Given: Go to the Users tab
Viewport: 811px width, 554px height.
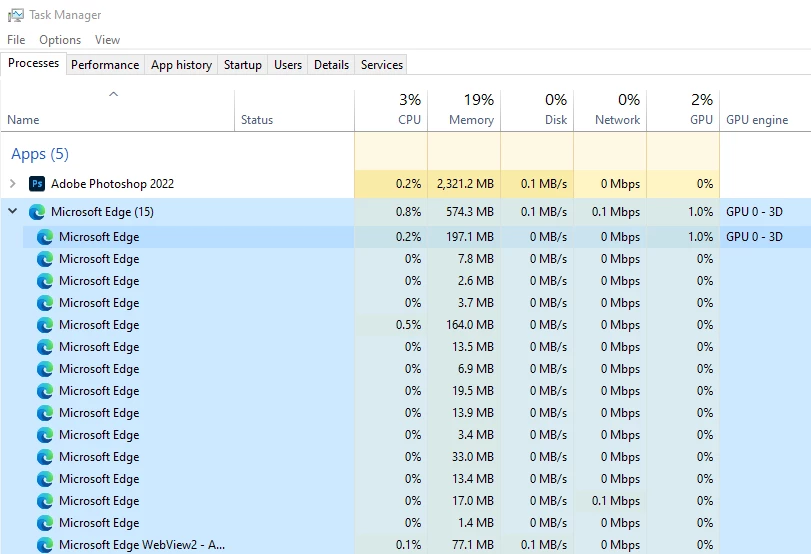Looking at the screenshot, I should pyautogui.click(x=288, y=65).
